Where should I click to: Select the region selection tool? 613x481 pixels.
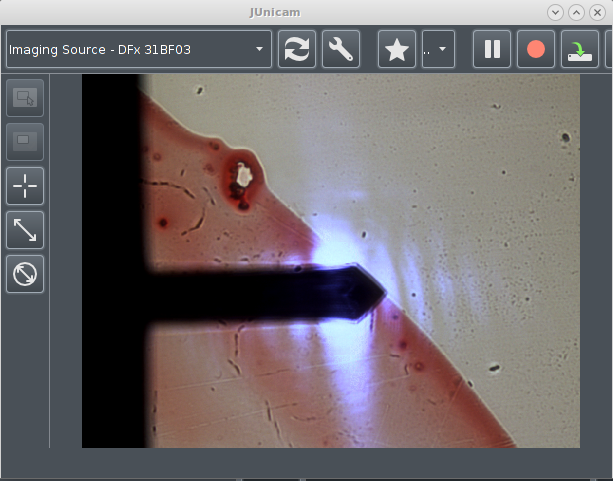pos(25,98)
